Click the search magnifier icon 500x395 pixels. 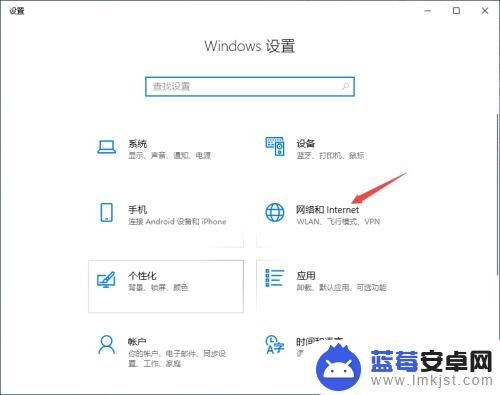[x=345, y=87]
